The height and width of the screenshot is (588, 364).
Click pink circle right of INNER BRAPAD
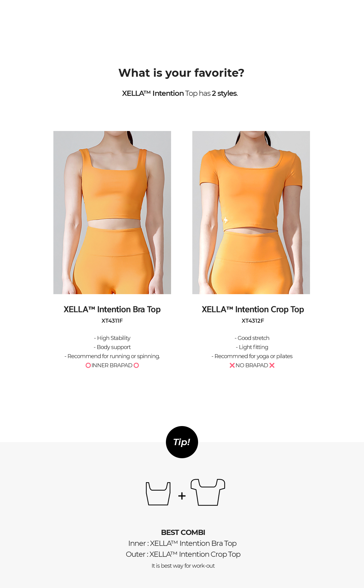pyautogui.click(x=136, y=365)
